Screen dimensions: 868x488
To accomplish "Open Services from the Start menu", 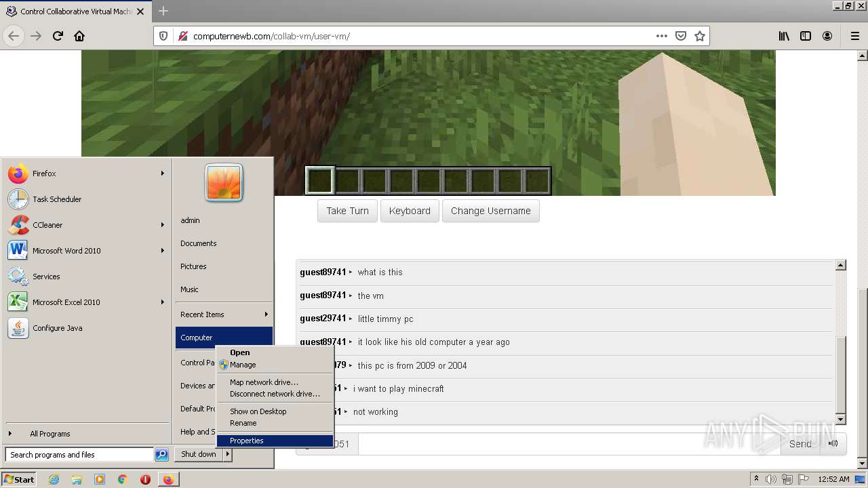I will [86, 277].
